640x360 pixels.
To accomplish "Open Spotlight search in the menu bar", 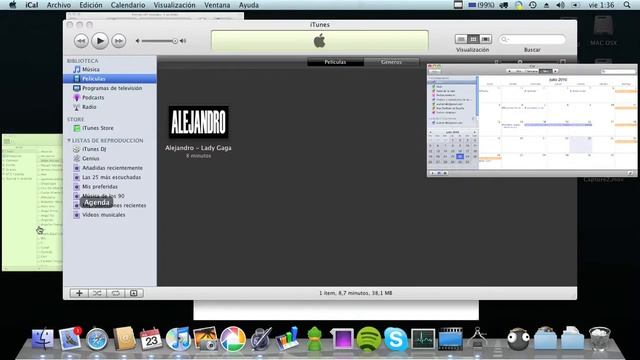I will 627,5.
